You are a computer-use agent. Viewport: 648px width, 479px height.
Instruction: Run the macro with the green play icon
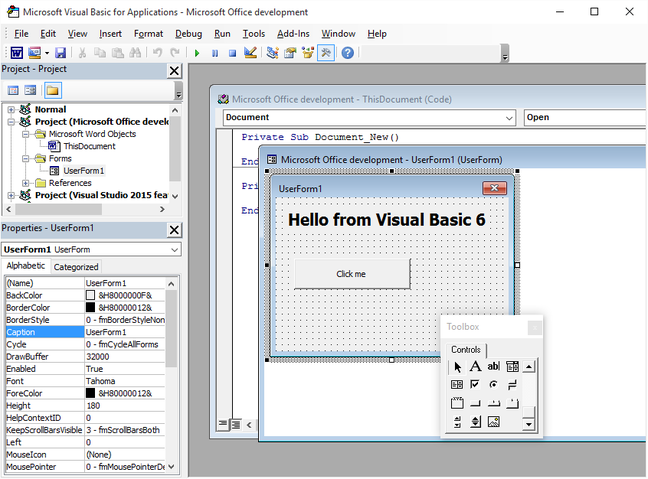point(197,53)
